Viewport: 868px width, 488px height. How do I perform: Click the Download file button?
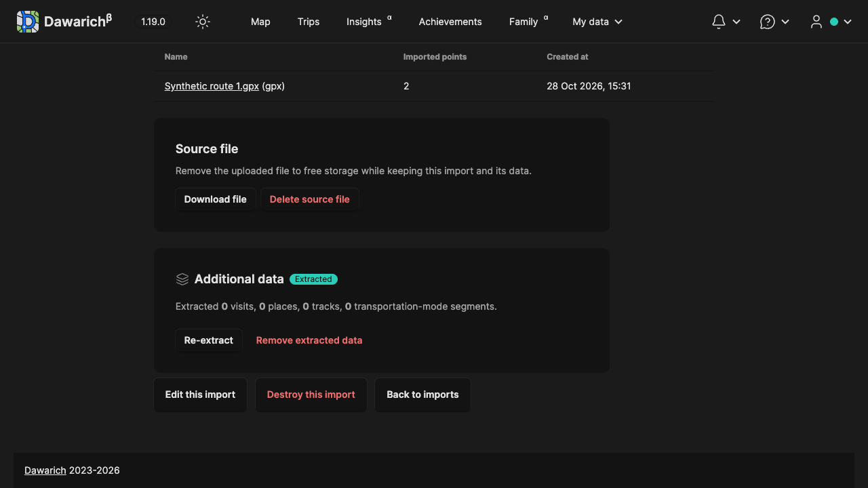click(x=216, y=199)
